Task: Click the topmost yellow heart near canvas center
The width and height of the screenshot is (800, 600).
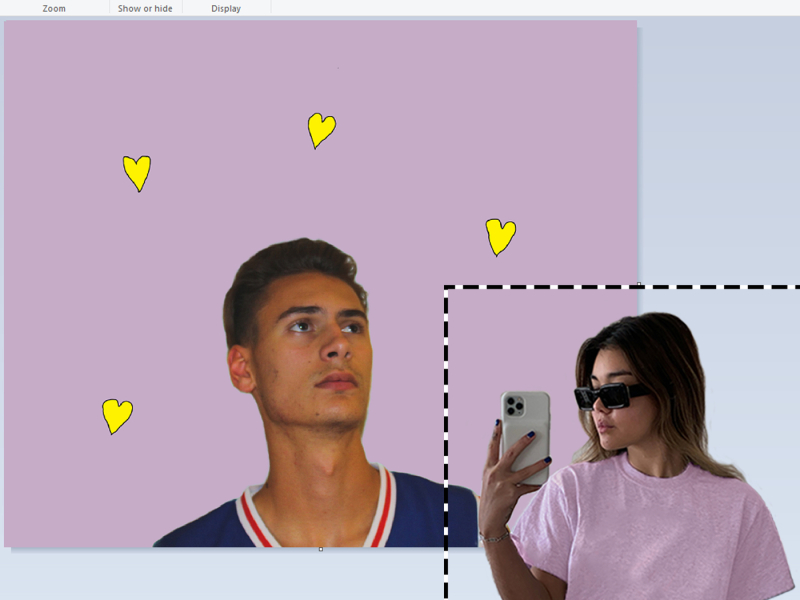Action: 320,128
